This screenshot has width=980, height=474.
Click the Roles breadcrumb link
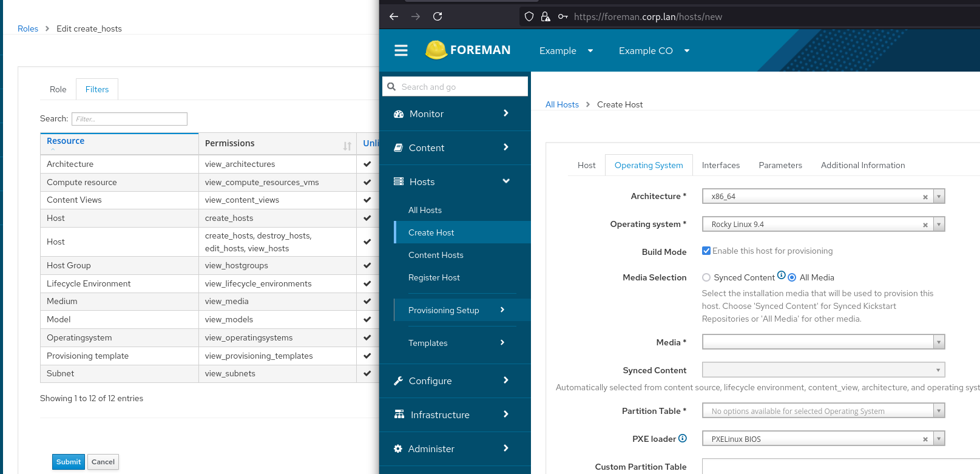[x=28, y=29]
